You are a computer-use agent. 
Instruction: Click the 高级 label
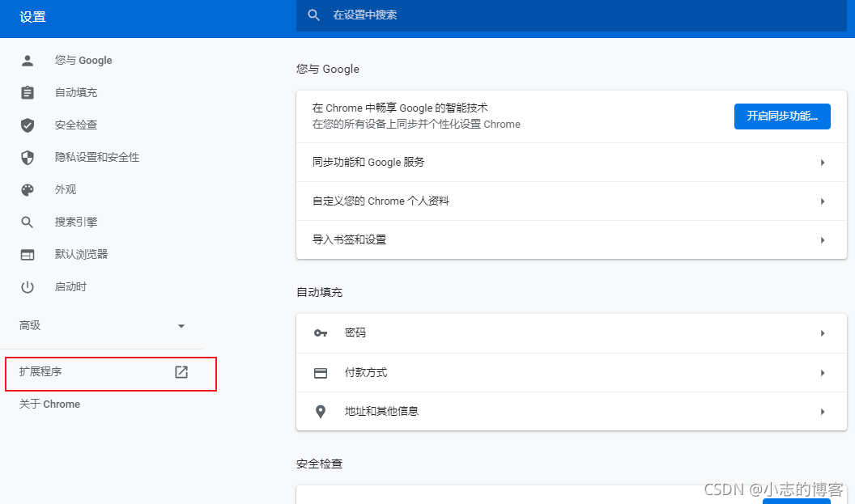point(30,326)
